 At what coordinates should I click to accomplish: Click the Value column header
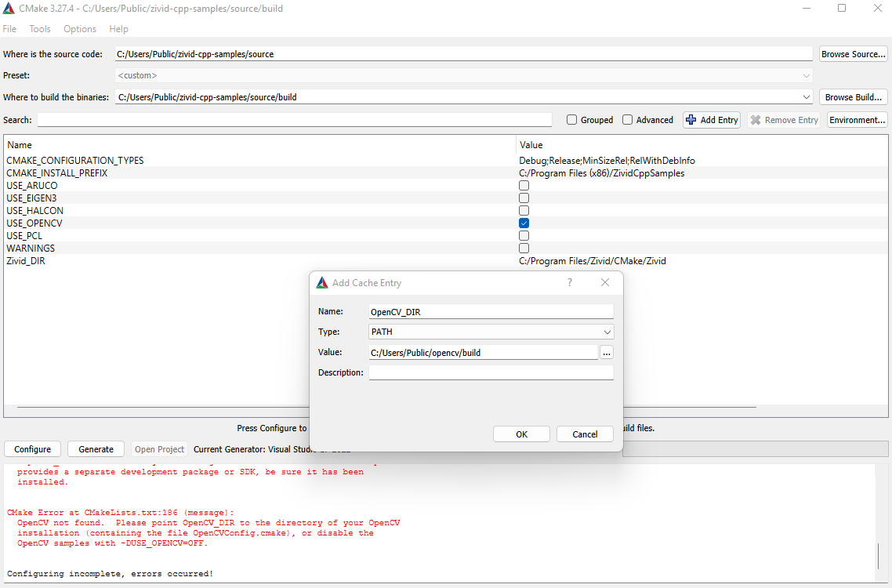(531, 145)
